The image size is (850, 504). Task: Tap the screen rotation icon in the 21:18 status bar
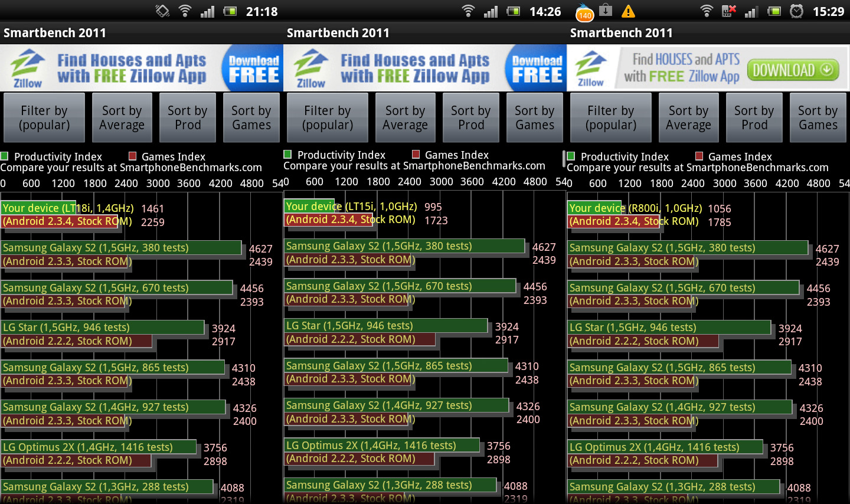tap(162, 11)
